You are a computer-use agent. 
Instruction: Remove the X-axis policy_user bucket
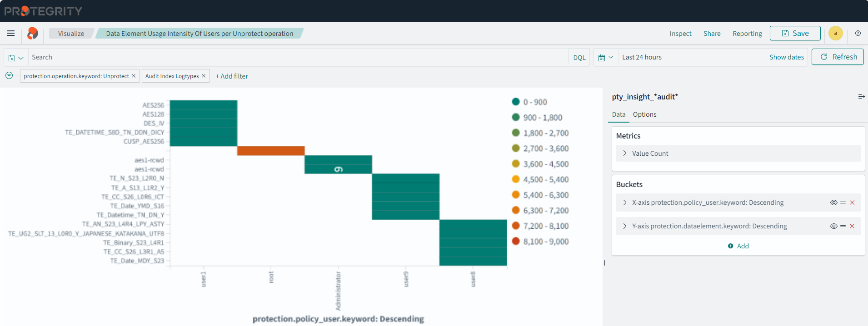[852, 203]
